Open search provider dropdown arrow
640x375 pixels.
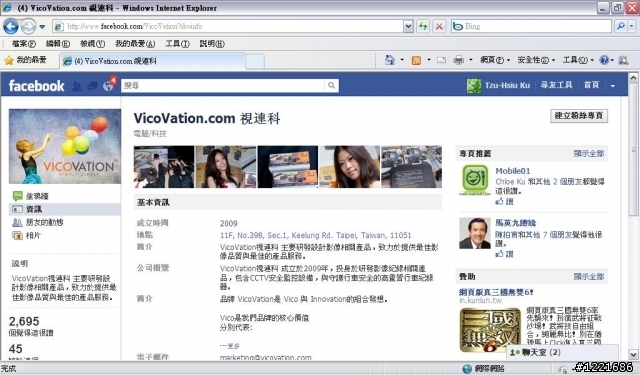coord(632,27)
